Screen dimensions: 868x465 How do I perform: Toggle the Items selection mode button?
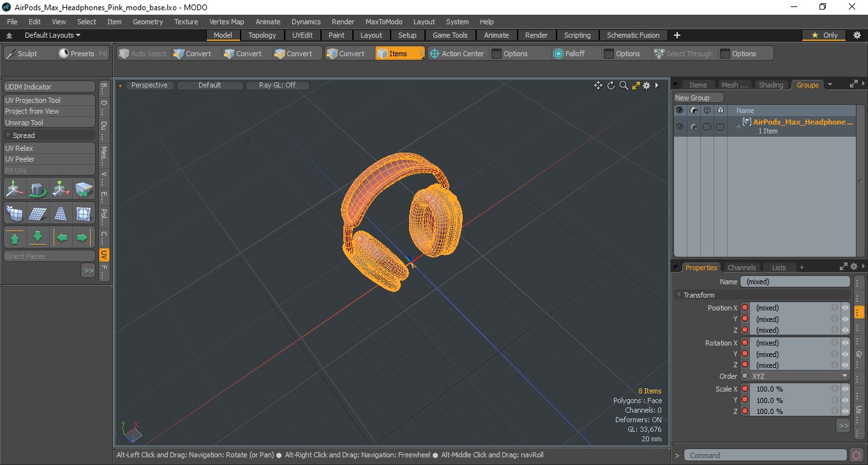[x=400, y=54]
